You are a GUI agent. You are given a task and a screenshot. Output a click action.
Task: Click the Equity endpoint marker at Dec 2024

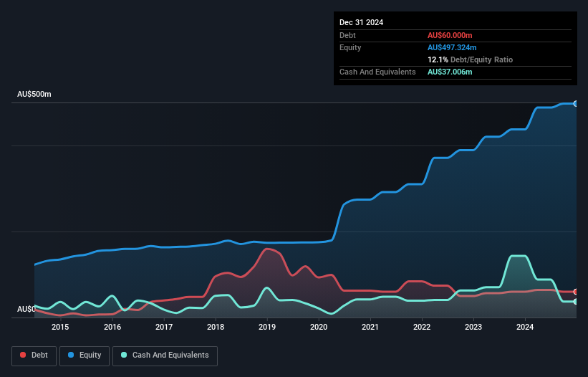[x=576, y=103]
